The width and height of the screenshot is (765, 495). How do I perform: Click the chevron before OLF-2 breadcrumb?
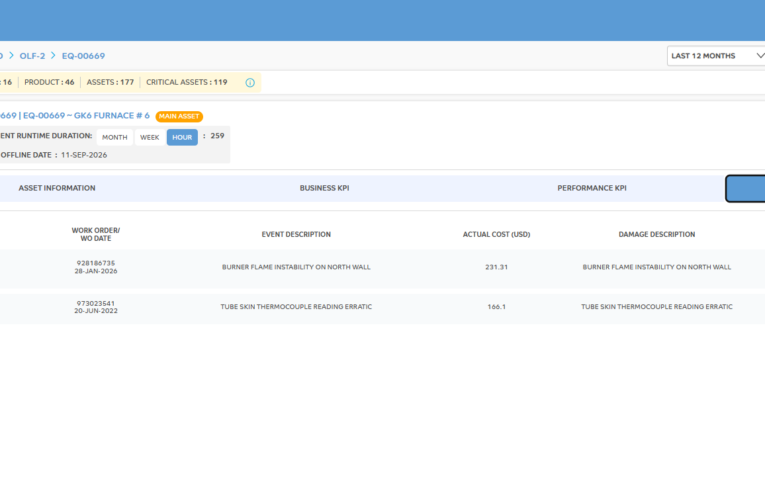click(11, 56)
